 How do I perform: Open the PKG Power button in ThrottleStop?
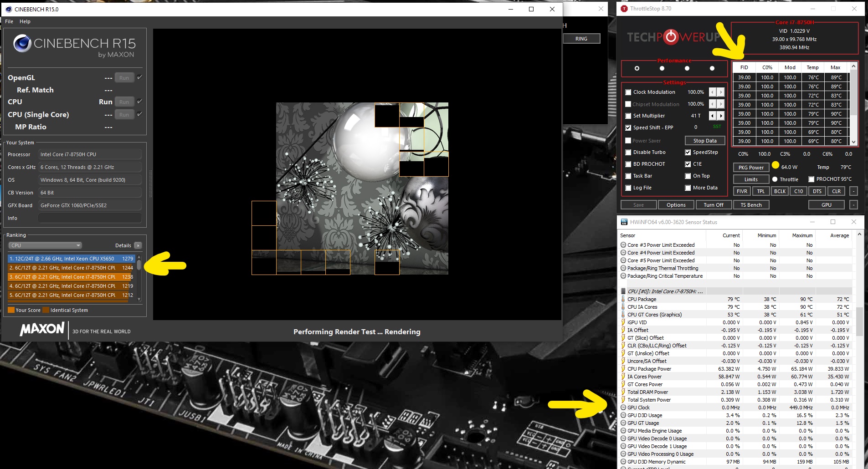pyautogui.click(x=750, y=168)
